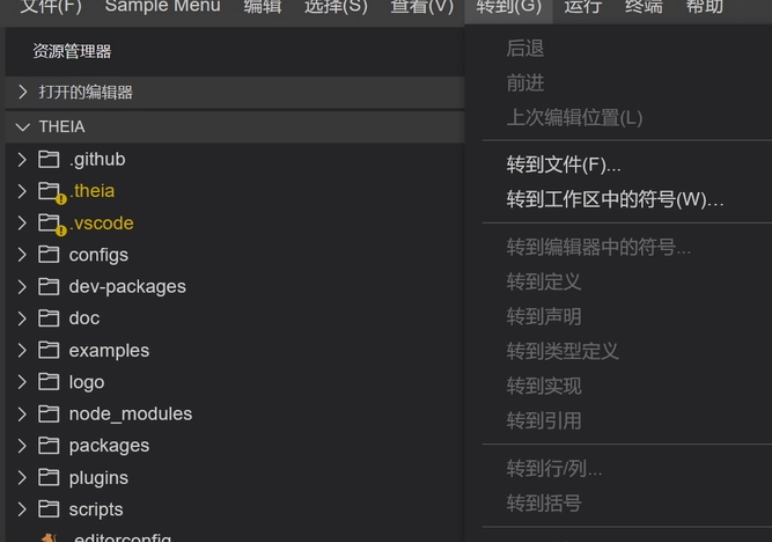The height and width of the screenshot is (542, 772).
Task: Select the packages folder name
Action: tap(109, 446)
